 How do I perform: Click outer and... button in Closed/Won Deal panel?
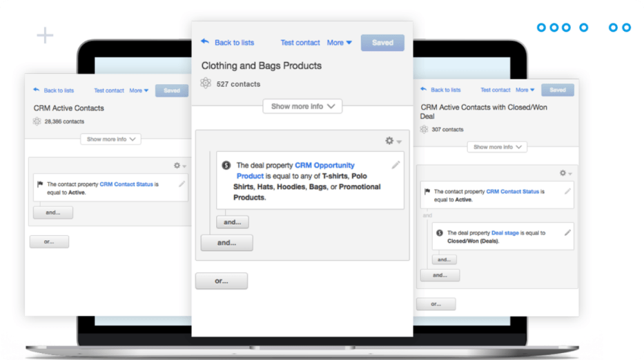click(440, 275)
